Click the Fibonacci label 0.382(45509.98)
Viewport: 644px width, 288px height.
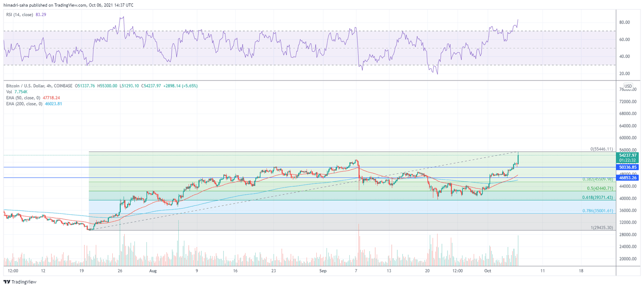coord(598,179)
